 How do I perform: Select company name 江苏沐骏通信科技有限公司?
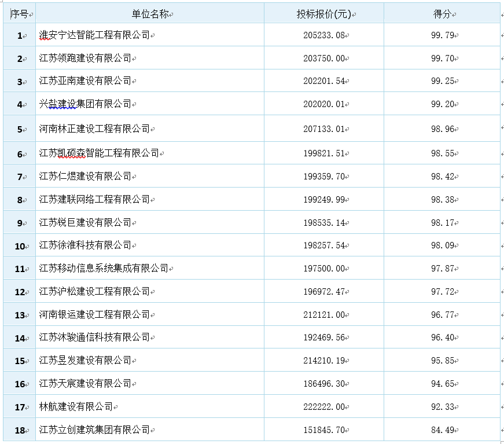94,337
